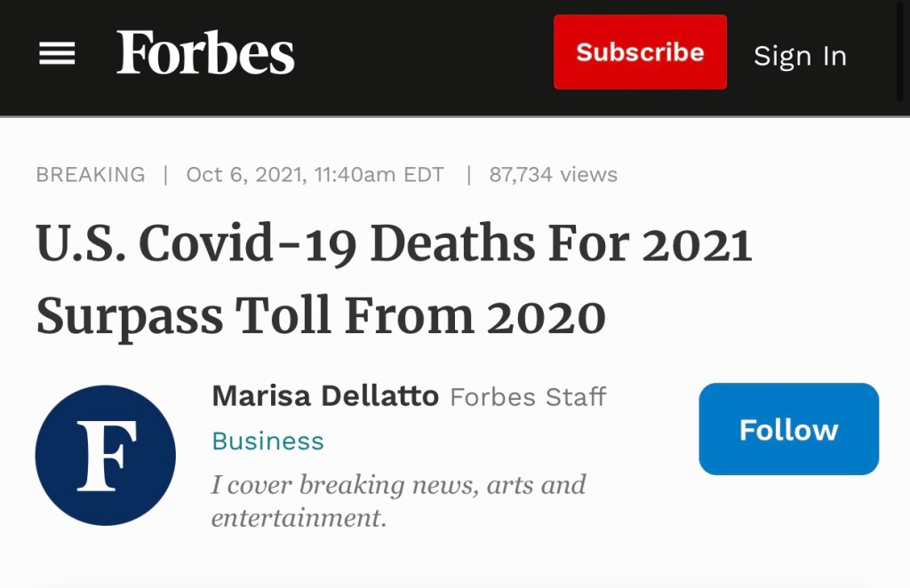
Task: Select the Oct 6, 2021 publish date
Action: (243, 175)
